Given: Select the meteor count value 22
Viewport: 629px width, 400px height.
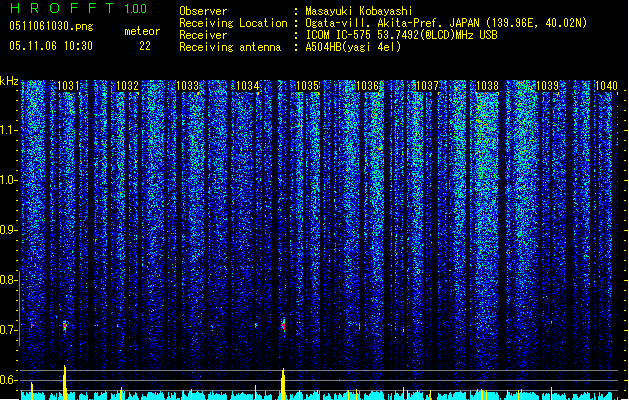Looking at the screenshot, I should coord(145,46).
